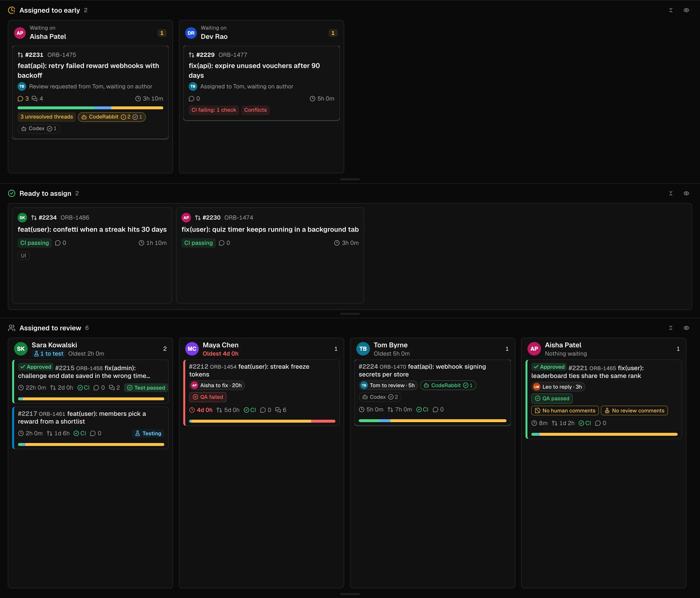
Task: Click progress bar on PR #2231 card
Action: [x=90, y=108]
